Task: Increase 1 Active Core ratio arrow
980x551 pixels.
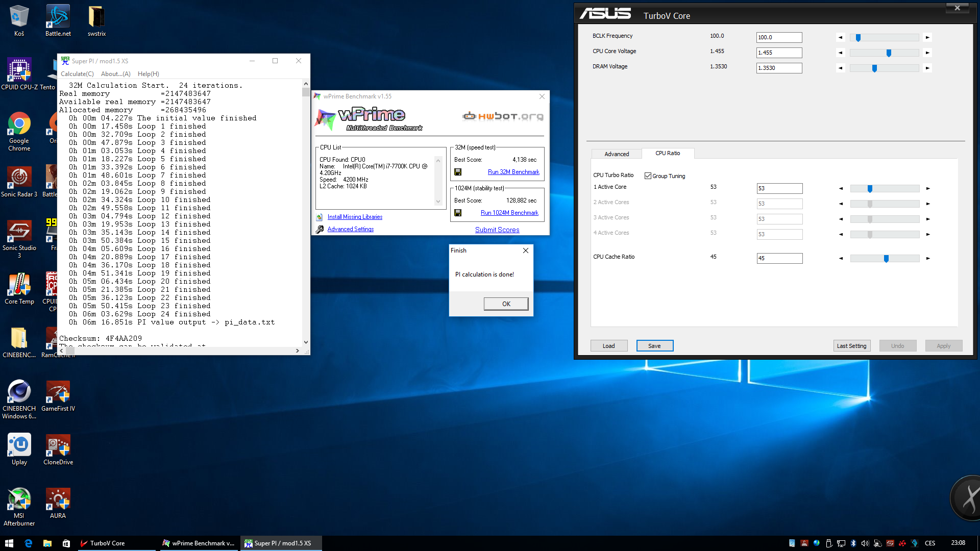Action: (928, 189)
